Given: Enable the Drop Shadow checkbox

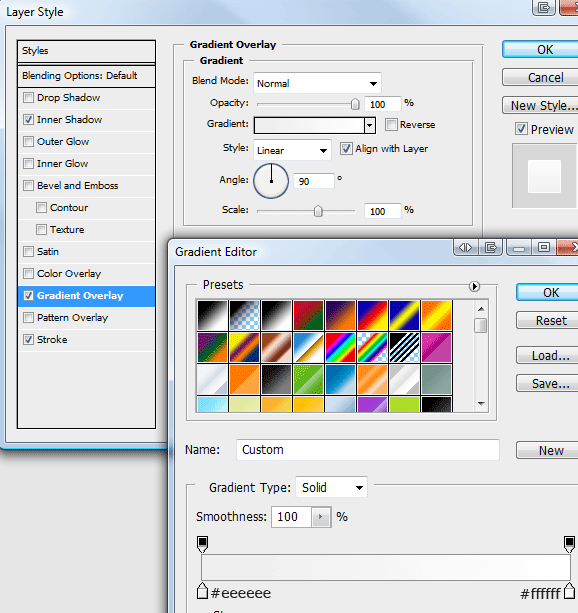Looking at the screenshot, I should pos(28,97).
